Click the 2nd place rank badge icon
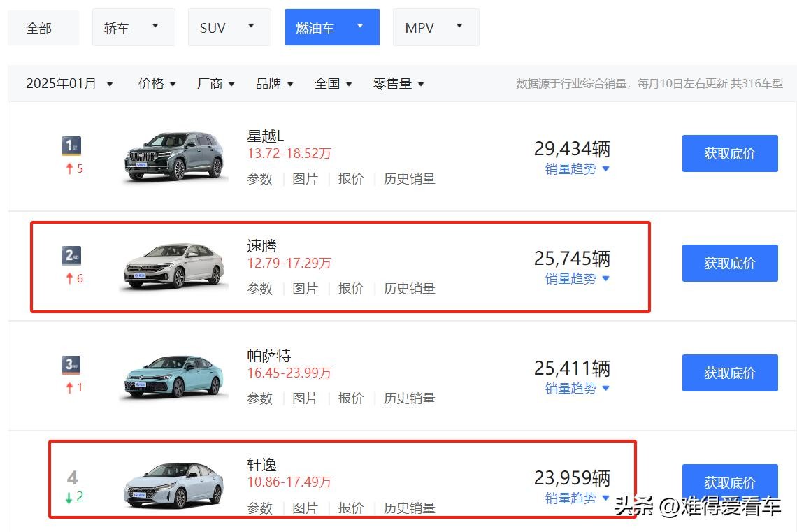 click(71, 255)
